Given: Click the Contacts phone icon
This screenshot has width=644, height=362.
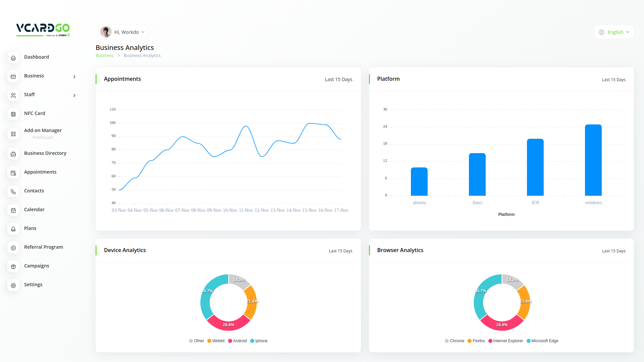Looking at the screenshot, I should point(13,191).
